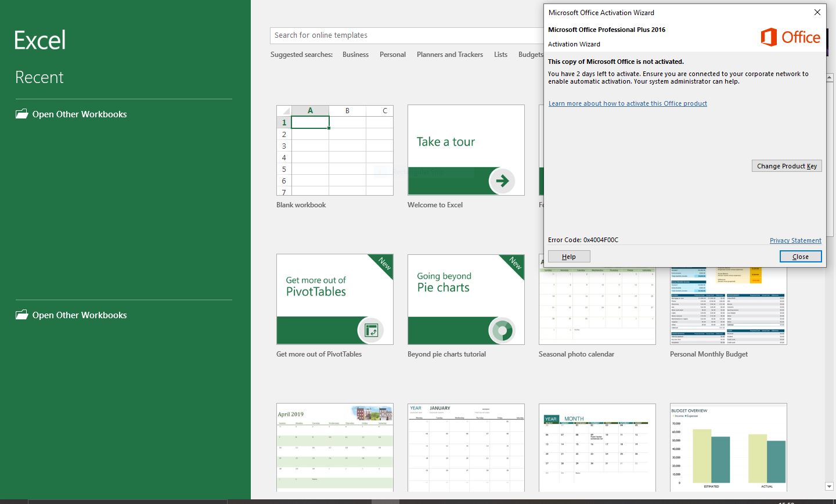Click Close button in Activation Wizard
The width and height of the screenshot is (836, 504).
pos(801,257)
